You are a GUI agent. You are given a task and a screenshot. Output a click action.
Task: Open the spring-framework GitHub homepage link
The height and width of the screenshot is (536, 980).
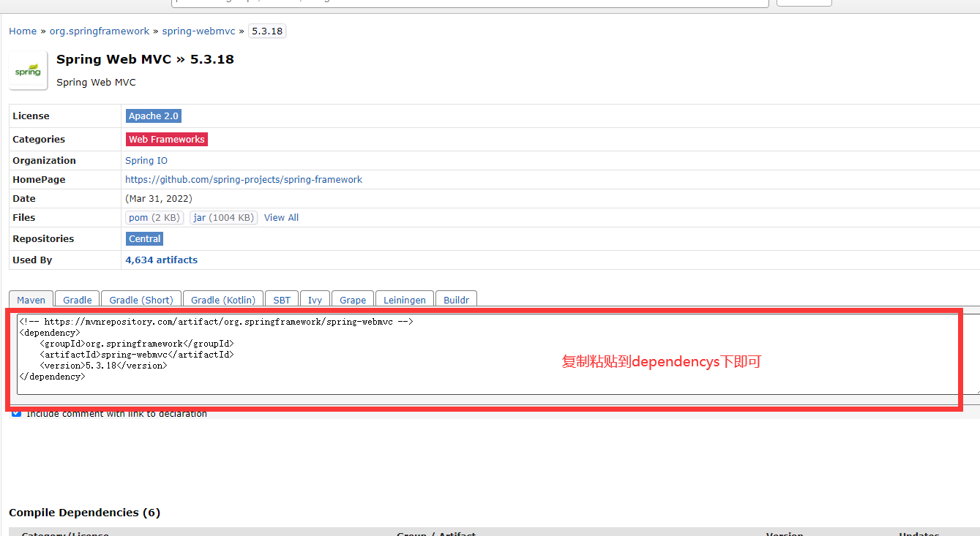(x=244, y=179)
